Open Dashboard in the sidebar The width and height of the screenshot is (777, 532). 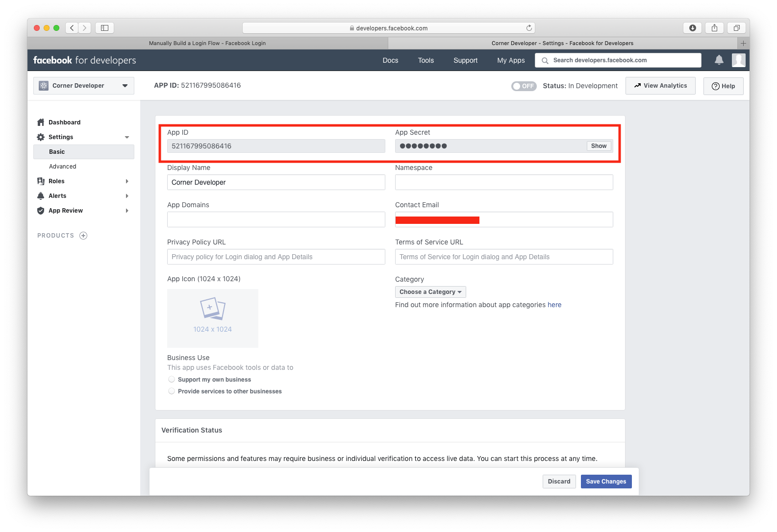pos(64,122)
